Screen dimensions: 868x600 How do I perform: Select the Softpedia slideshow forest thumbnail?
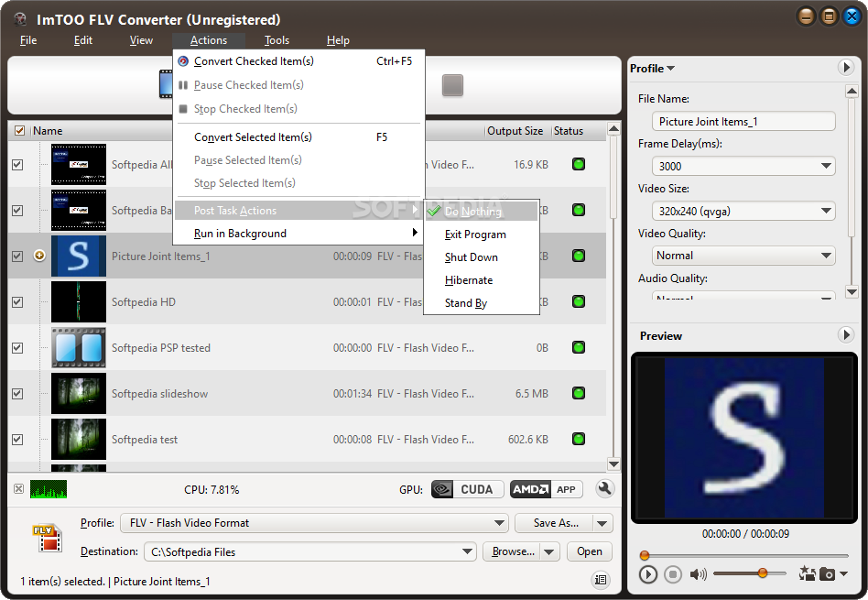(x=79, y=393)
